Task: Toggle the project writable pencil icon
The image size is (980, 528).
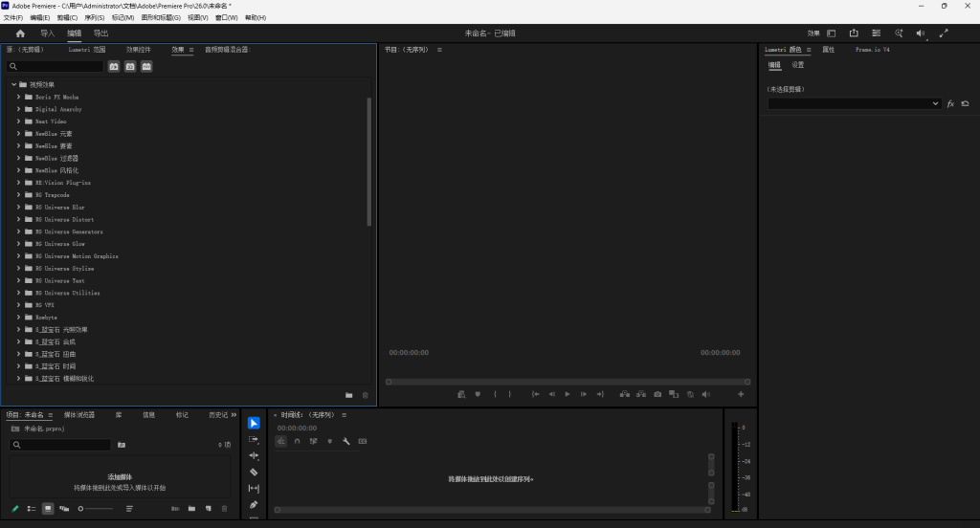Action: (15, 509)
